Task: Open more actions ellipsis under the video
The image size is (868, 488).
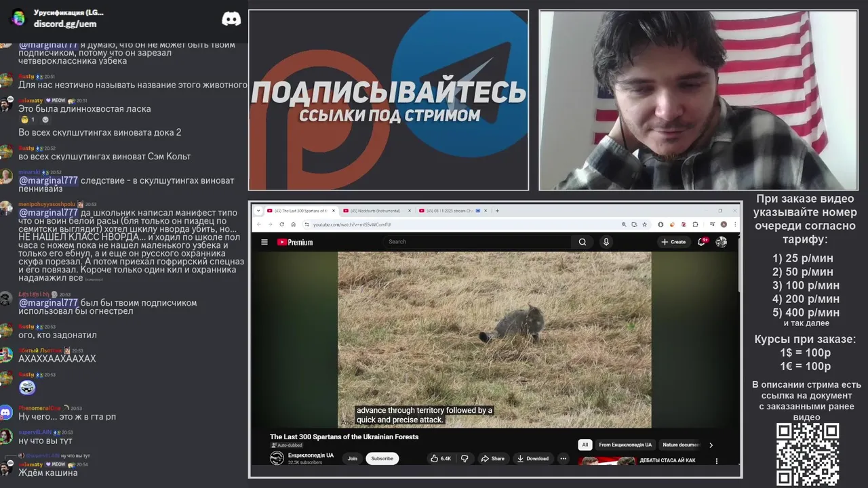Action: tap(563, 459)
